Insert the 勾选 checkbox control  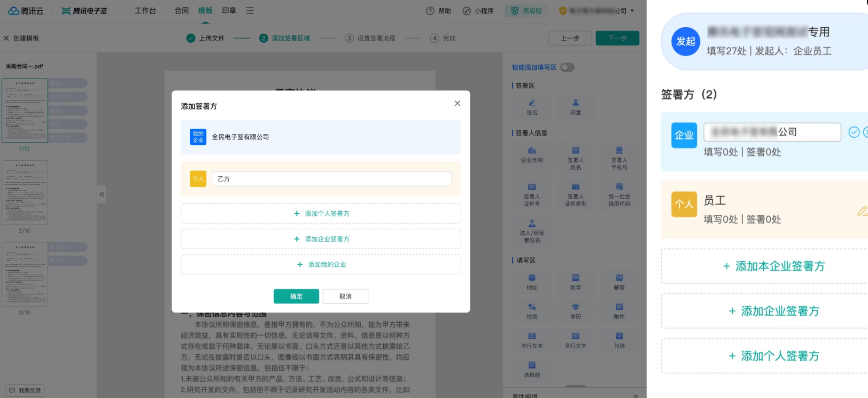pyautogui.click(x=619, y=340)
